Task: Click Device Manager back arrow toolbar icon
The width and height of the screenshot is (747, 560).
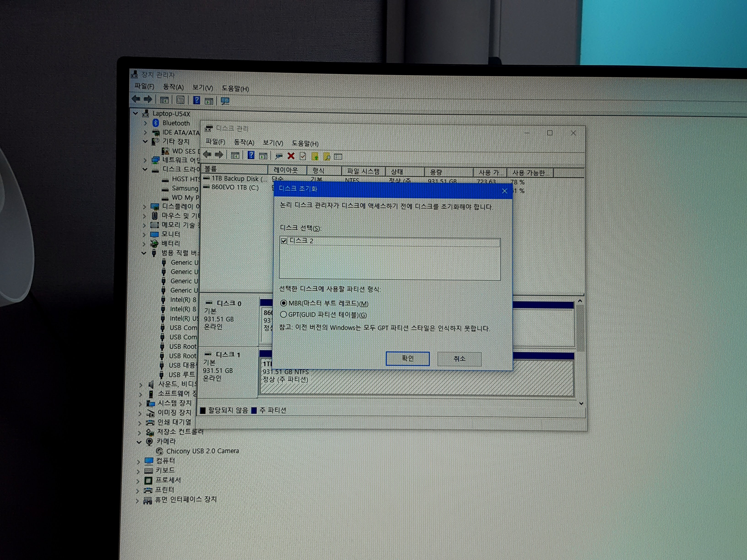Action: point(136,99)
